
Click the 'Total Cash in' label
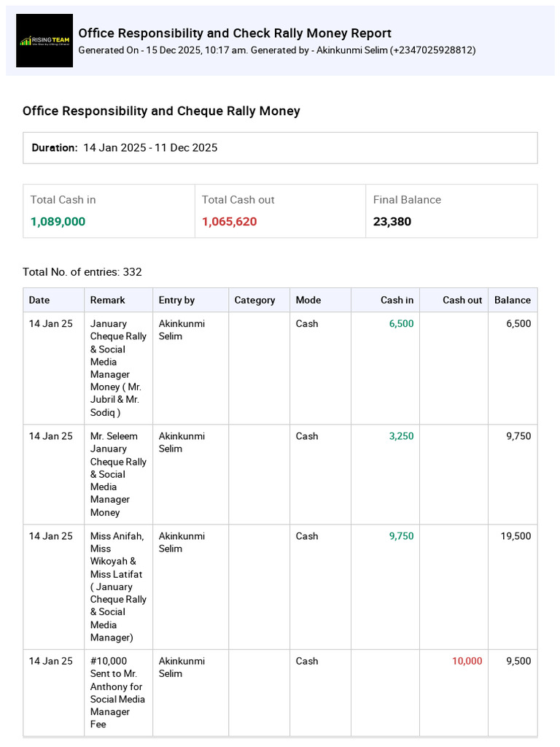[63, 200]
